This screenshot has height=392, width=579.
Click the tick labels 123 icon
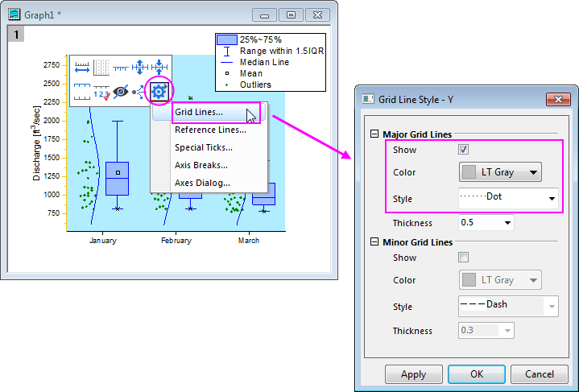tap(101, 92)
